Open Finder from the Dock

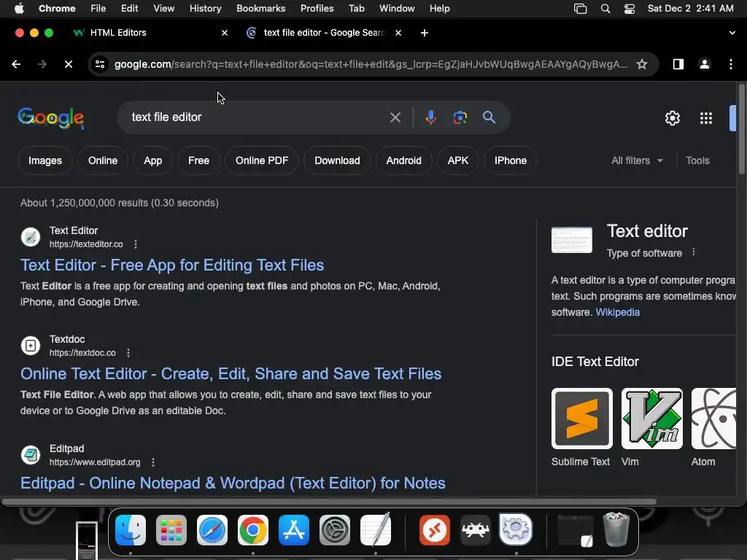tap(131, 530)
